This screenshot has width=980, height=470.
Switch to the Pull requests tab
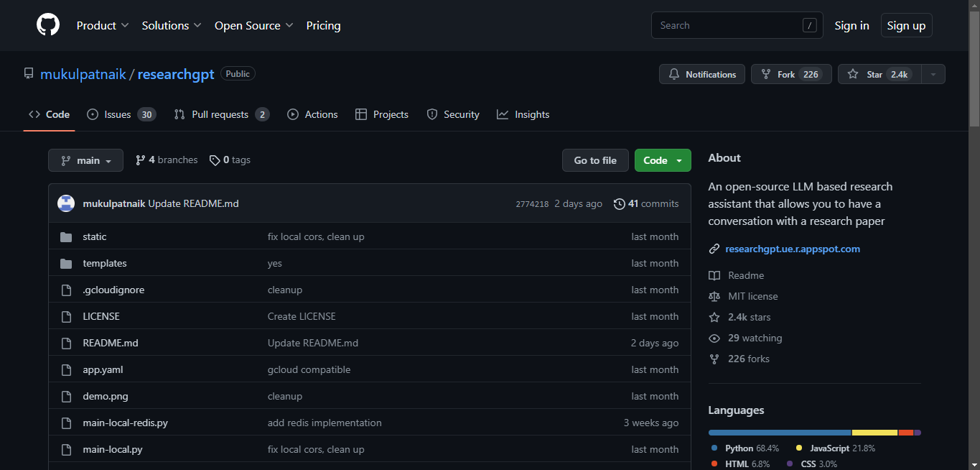pos(222,114)
